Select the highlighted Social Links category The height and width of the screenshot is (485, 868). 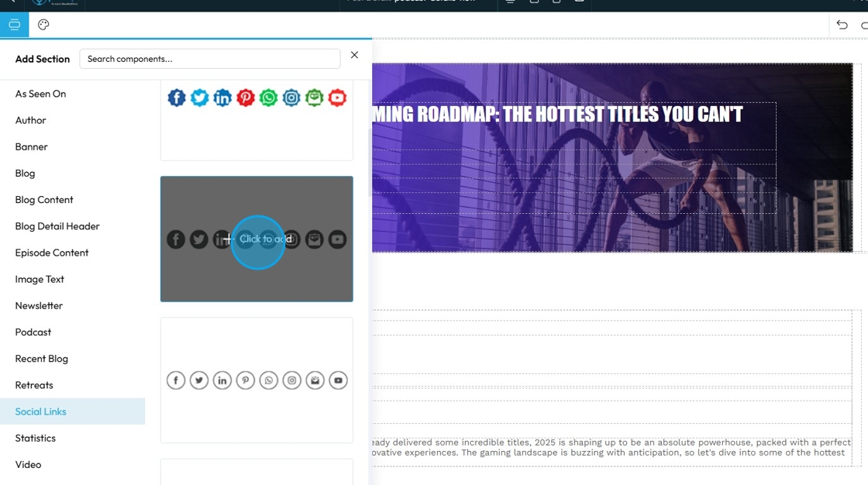(x=73, y=411)
